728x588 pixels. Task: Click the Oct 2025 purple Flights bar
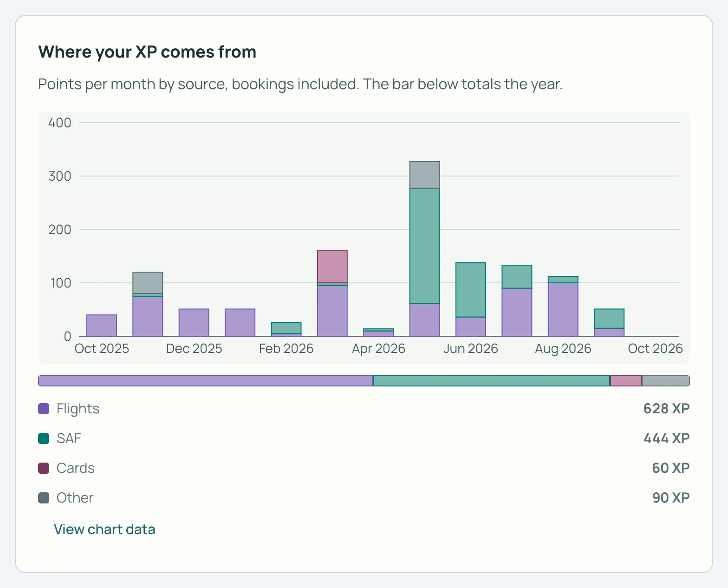[102, 326]
